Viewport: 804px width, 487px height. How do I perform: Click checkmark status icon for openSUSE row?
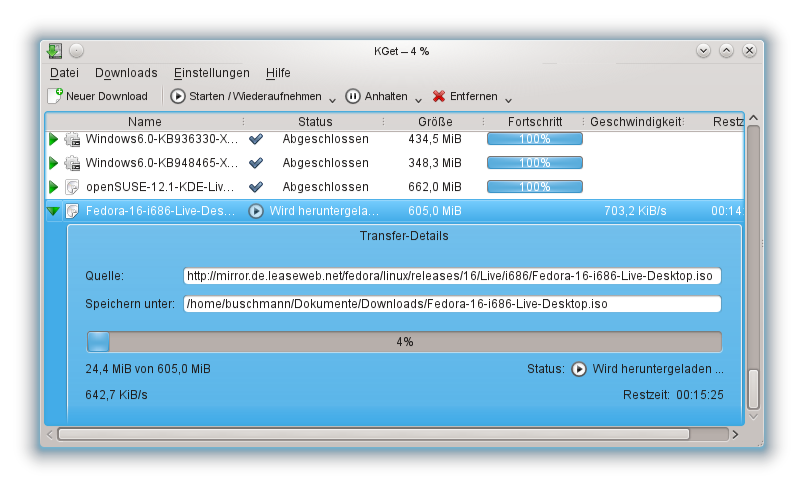[x=256, y=187]
